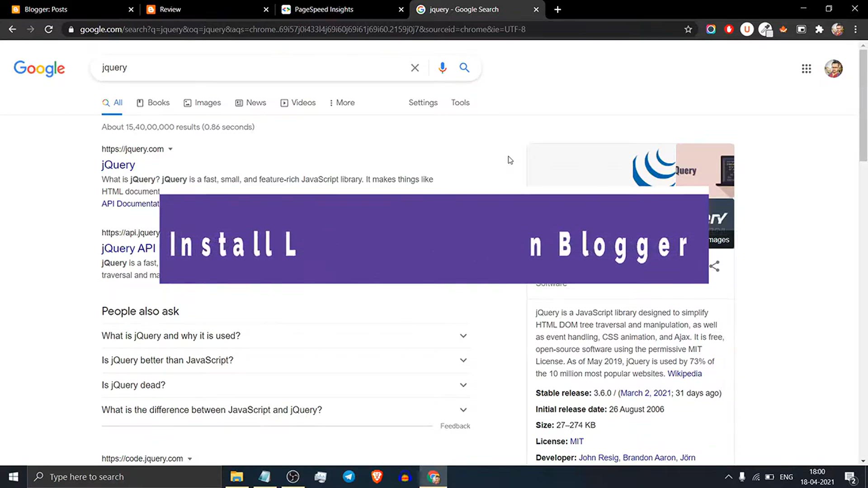Open dropdown next to https://jquery.com
Image resolution: width=868 pixels, height=488 pixels.
[170, 149]
